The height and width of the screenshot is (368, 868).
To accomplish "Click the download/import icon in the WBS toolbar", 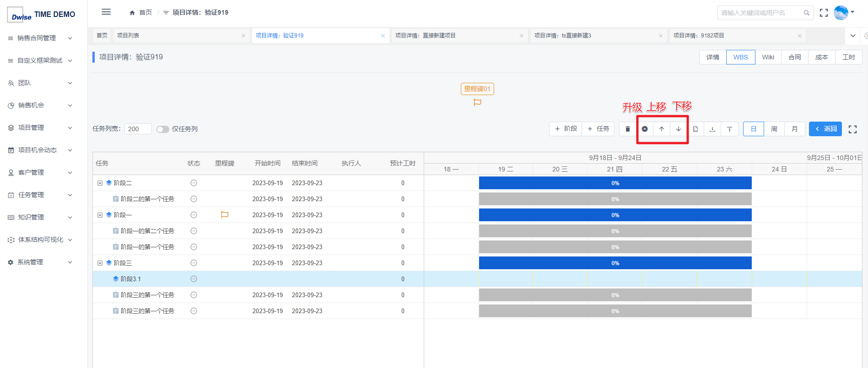I will pyautogui.click(x=712, y=129).
